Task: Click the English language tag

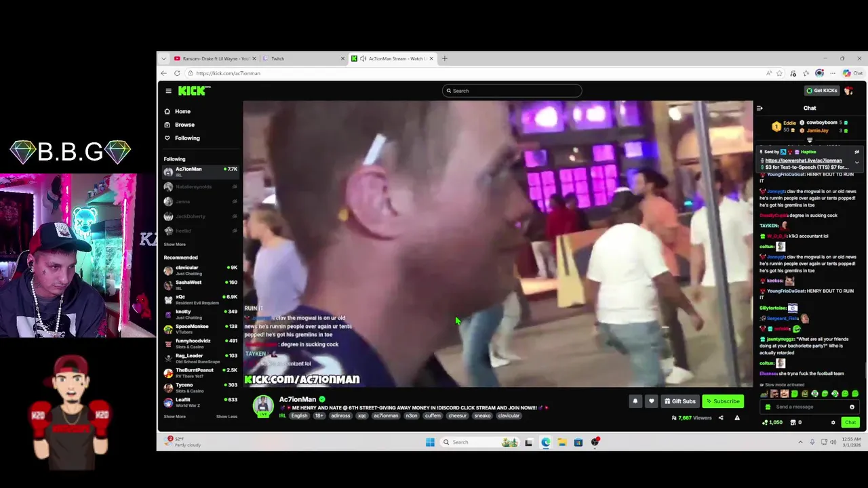Action: pyautogui.click(x=299, y=416)
